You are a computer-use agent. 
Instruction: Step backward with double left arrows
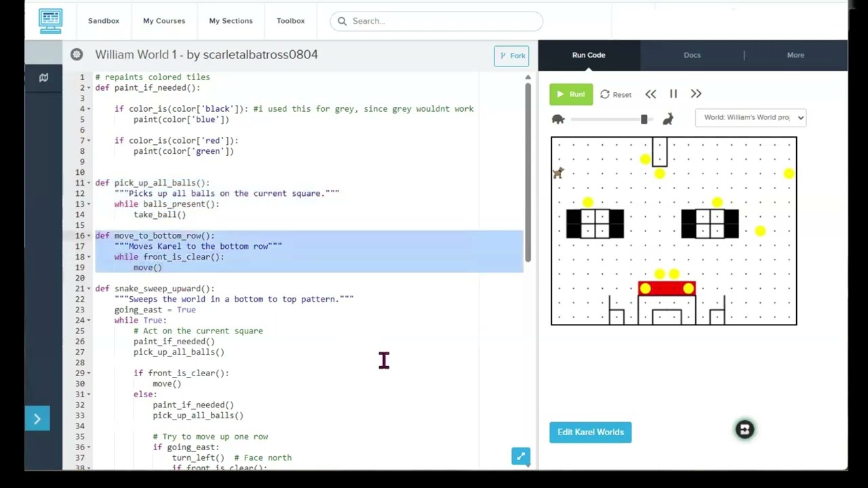[x=650, y=94]
